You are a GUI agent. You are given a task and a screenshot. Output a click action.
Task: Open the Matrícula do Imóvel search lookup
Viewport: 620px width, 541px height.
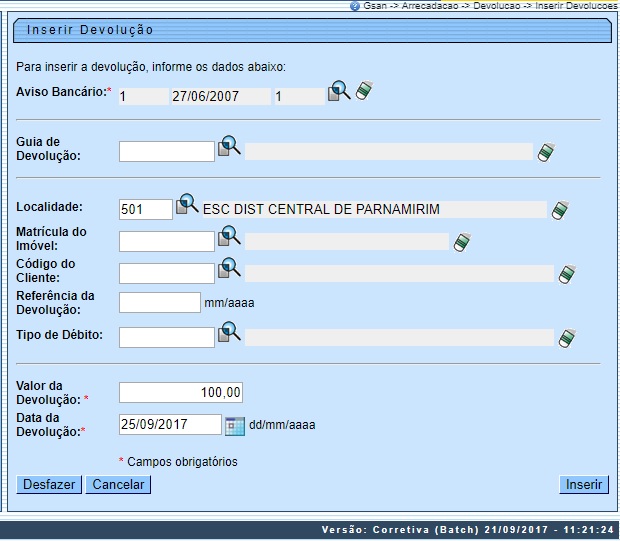click(229, 236)
